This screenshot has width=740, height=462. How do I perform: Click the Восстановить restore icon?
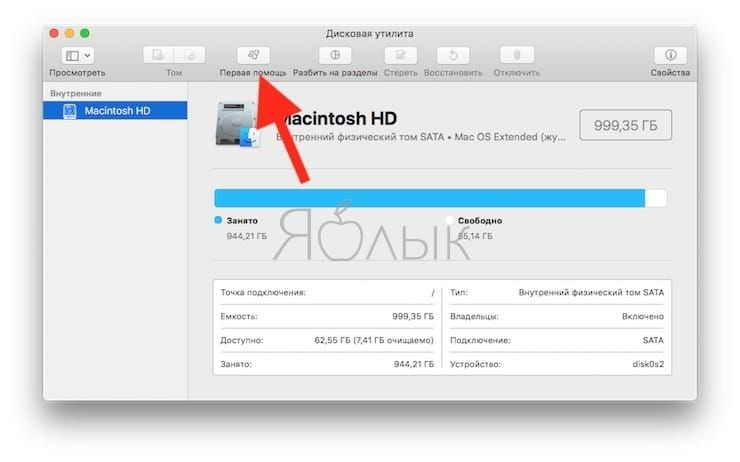click(x=453, y=55)
